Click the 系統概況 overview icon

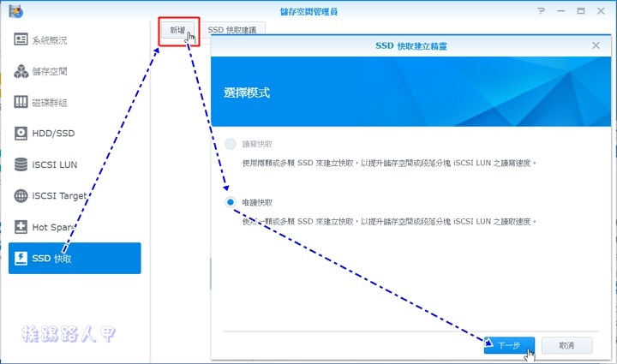(21, 39)
